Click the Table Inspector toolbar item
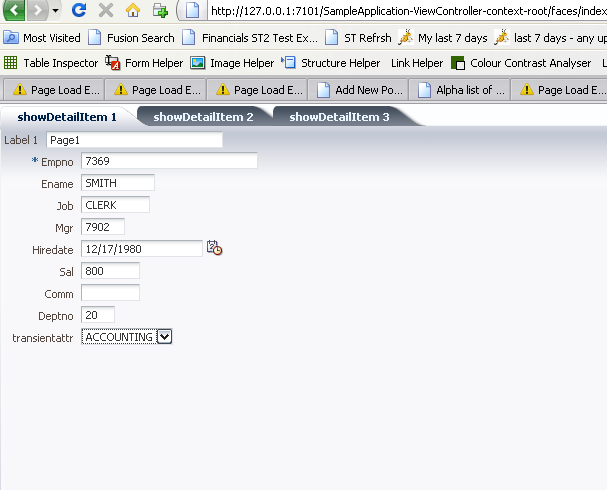Viewport: 607px width, 495px height. point(51,63)
